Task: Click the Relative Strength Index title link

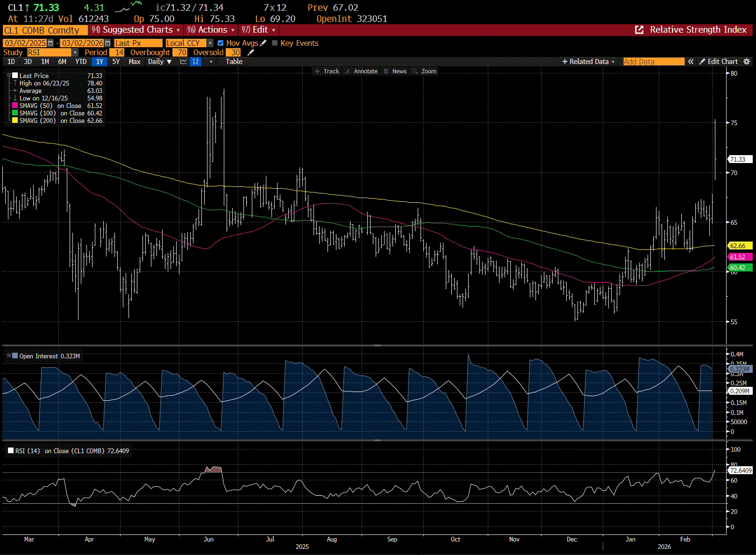Action: pos(699,30)
